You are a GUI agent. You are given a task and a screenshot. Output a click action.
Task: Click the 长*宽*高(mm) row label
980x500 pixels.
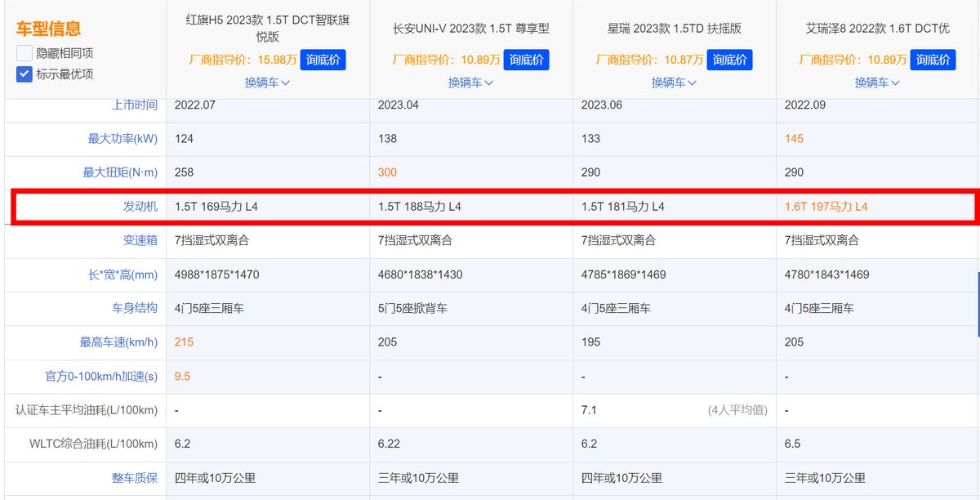point(122,275)
